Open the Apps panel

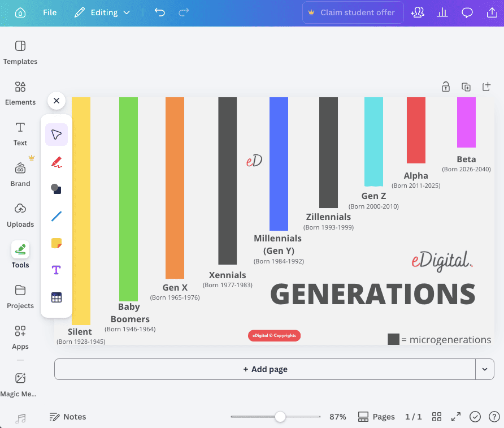click(x=20, y=338)
